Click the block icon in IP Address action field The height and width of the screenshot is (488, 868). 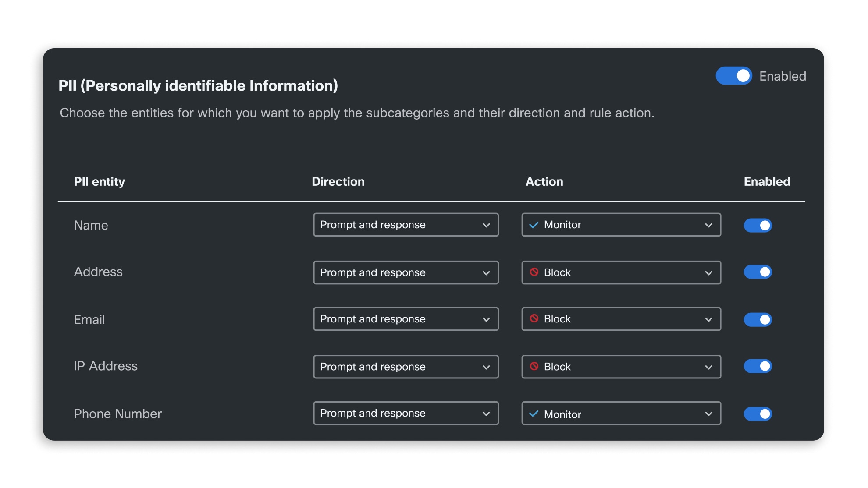(x=534, y=367)
